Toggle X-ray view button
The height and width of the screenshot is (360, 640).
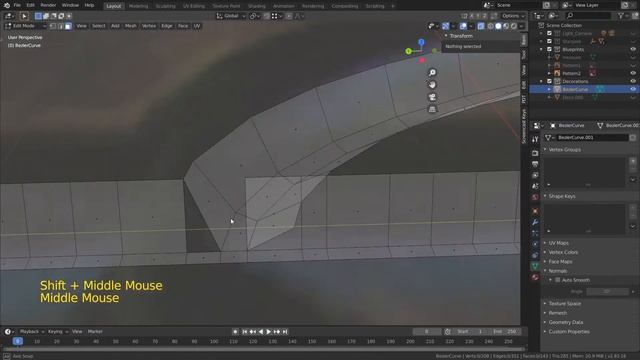point(481,26)
